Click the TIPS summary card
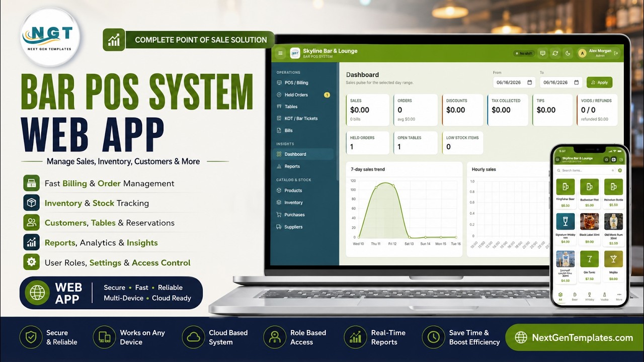This screenshot has width=644, height=362. (x=552, y=110)
